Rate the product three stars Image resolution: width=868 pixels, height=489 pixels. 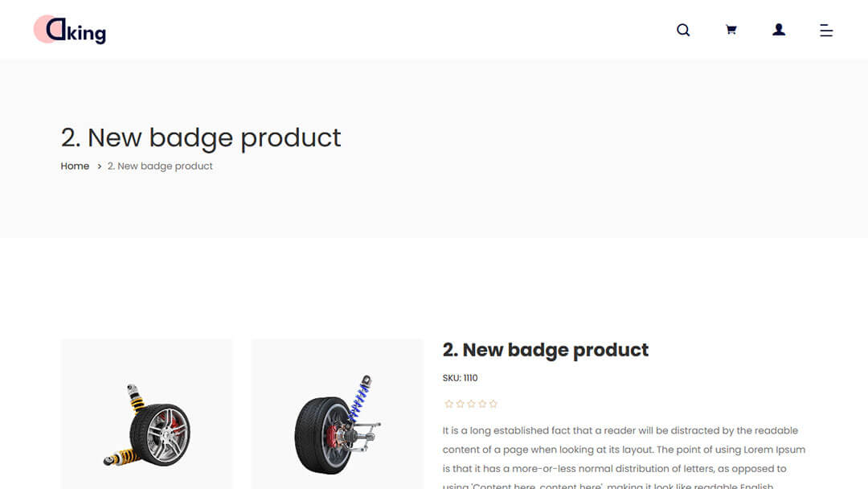click(471, 404)
